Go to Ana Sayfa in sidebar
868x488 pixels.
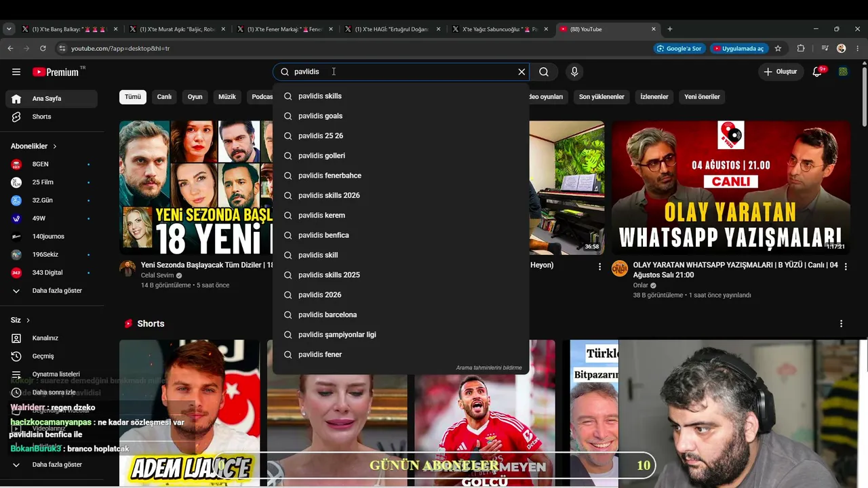(x=52, y=99)
